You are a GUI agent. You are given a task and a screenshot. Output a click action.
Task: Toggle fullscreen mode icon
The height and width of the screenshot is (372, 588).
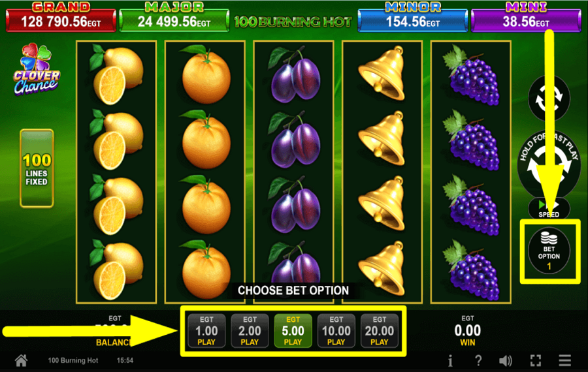click(536, 361)
